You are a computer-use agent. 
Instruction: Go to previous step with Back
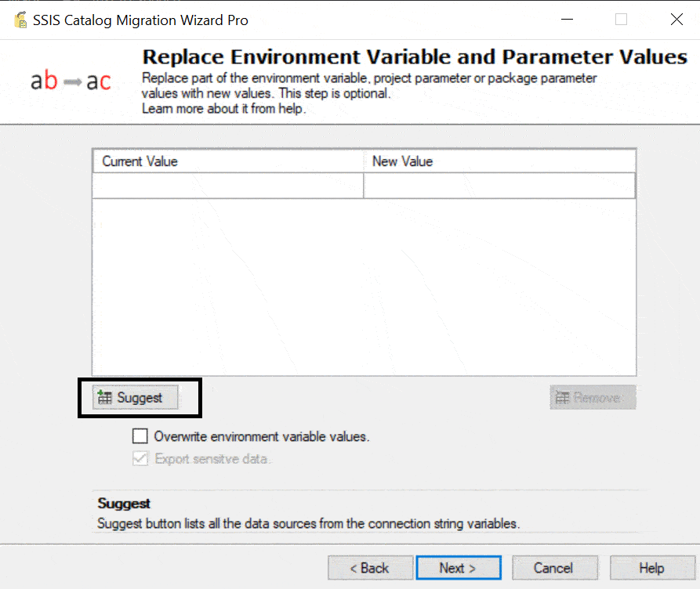370,568
